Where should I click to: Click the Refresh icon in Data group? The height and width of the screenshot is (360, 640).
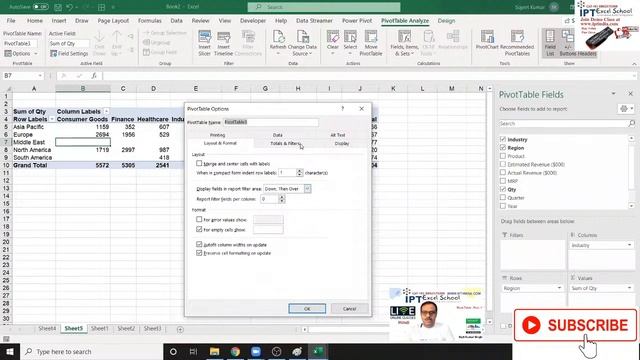tap(278, 42)
